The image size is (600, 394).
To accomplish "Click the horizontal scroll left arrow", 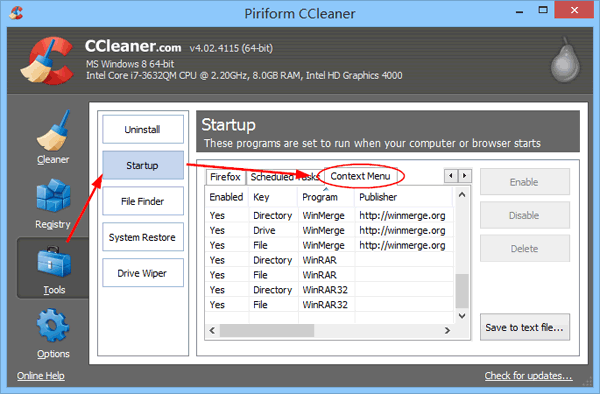I will coord(212,330).
